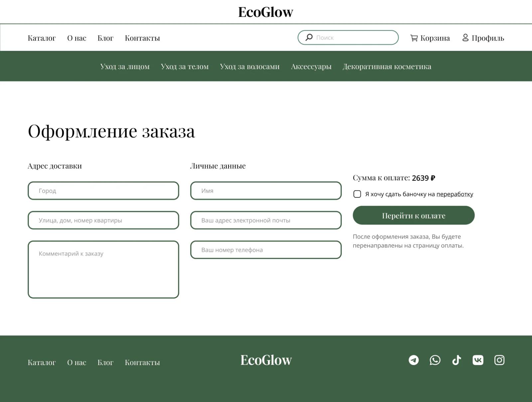The image size is (532, 402).
Task: Focus the Ваш адрес электронной почты field
Action: point(266,220)
